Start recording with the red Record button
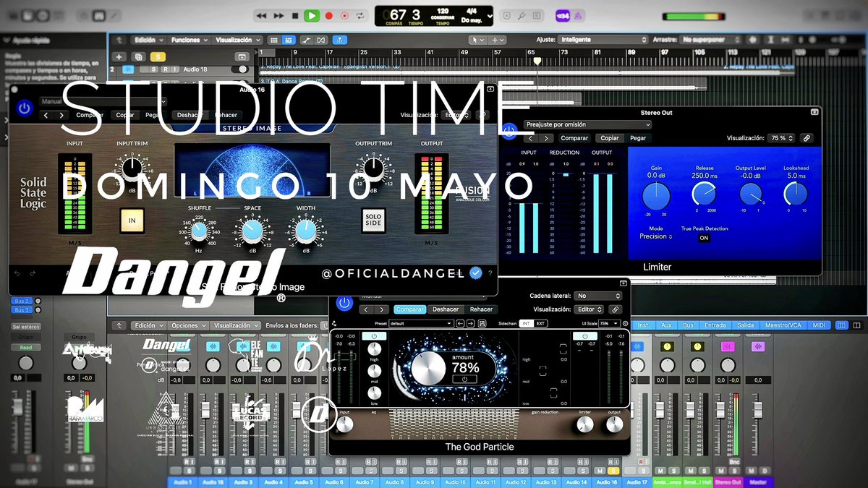This screenshot has width=868, height=488. (x=329, y=15)
